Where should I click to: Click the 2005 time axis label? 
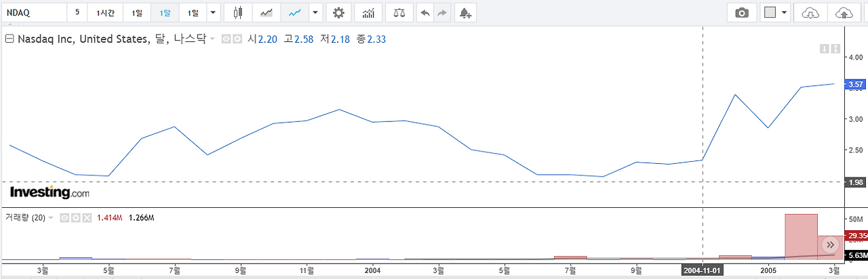coord(768,270)
